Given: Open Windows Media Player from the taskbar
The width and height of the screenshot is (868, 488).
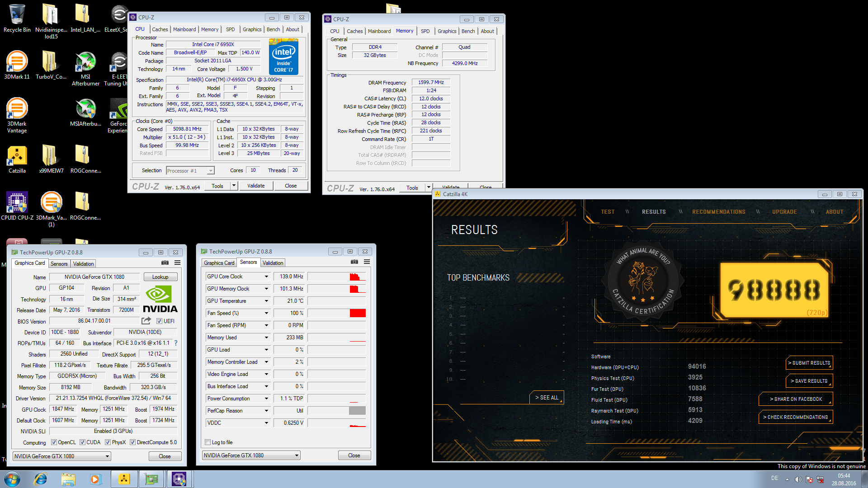Looking at the screenshot, I should click(95, 479).
